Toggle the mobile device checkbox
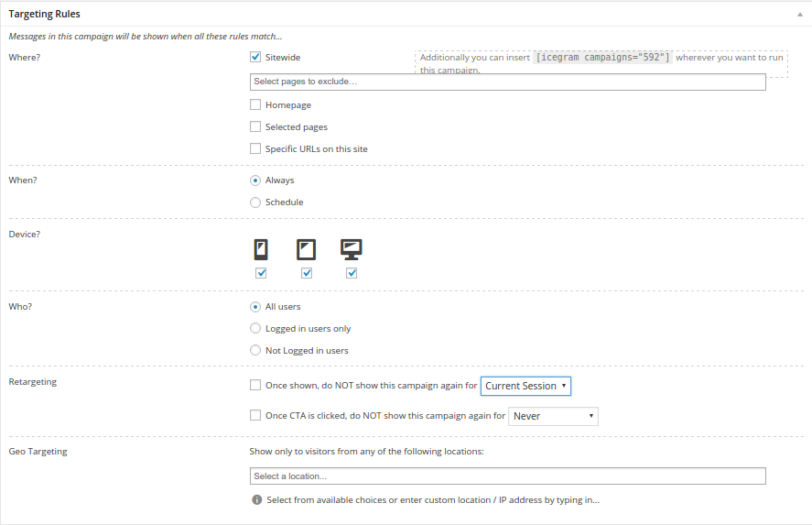This screenshot has width=812, height=525. tap(261, 273)
